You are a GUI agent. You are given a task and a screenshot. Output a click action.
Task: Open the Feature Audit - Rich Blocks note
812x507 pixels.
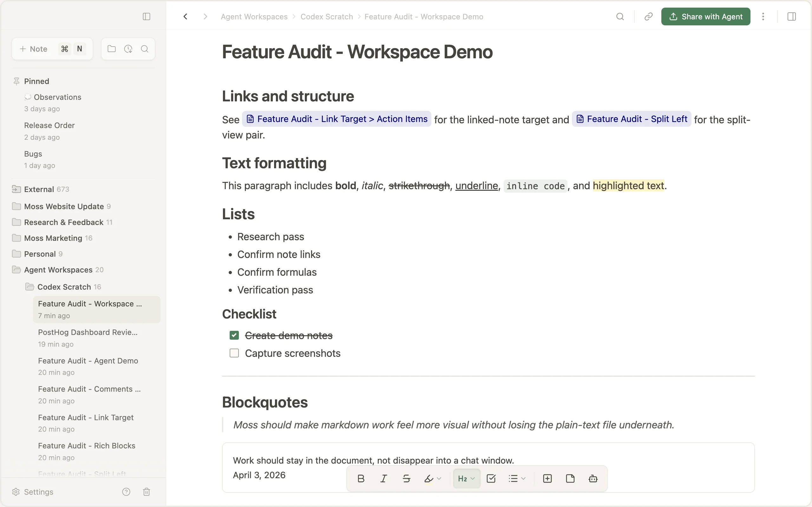tap(87, 446)
